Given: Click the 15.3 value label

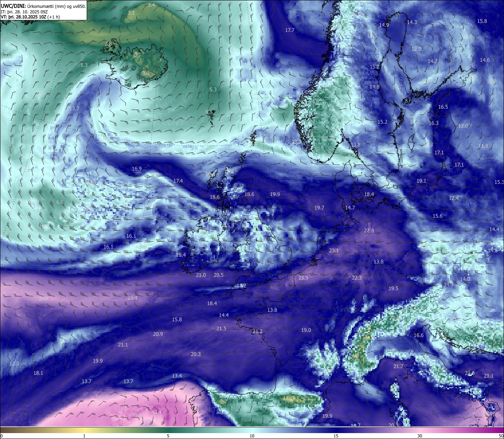Looking at the screenshot, I should (499, 182).
